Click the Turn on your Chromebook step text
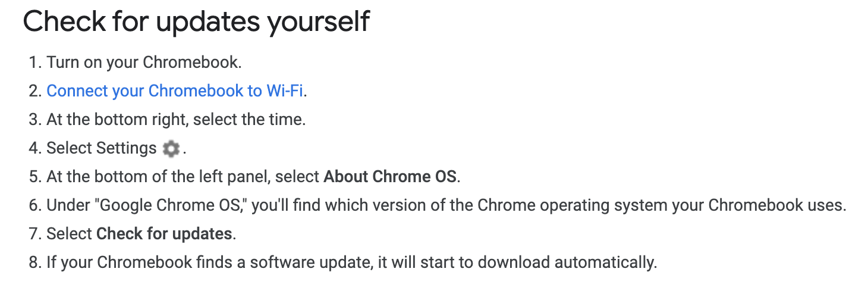 [144, 63]
